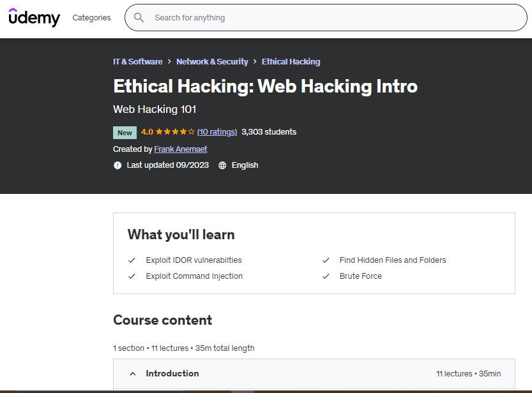
Task: Click the search magnifier icon
Action: click(x=139, y=18)
